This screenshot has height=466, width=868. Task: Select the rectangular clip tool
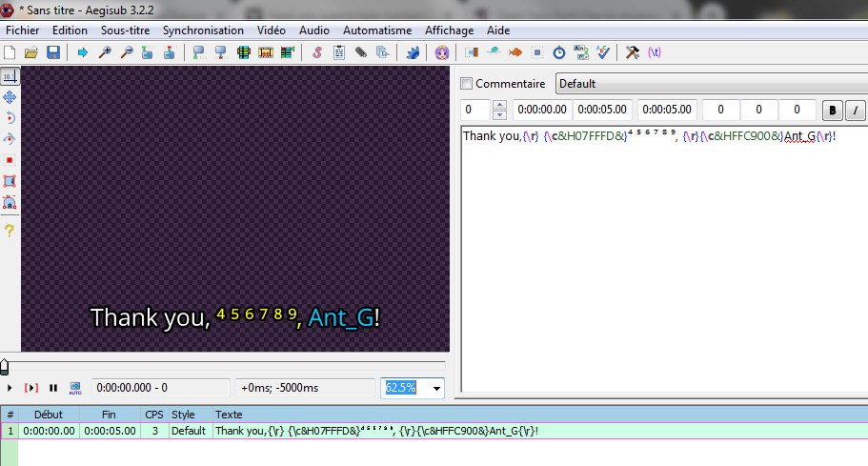pyautogui.click(x=10, y=181)
